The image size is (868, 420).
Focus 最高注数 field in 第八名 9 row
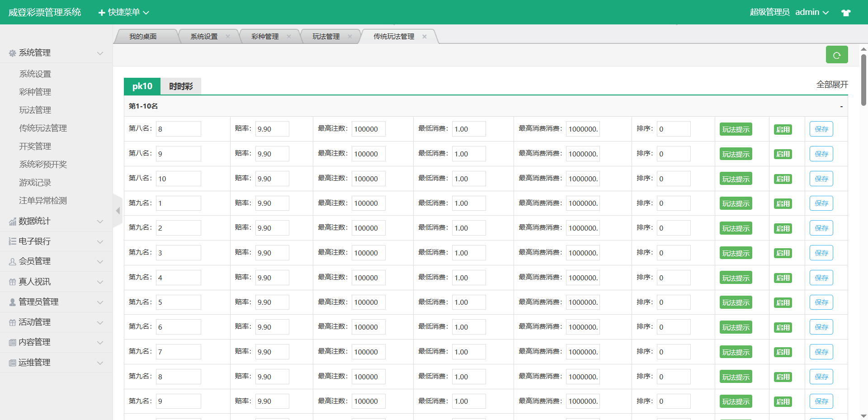click(x=368, y=154)
